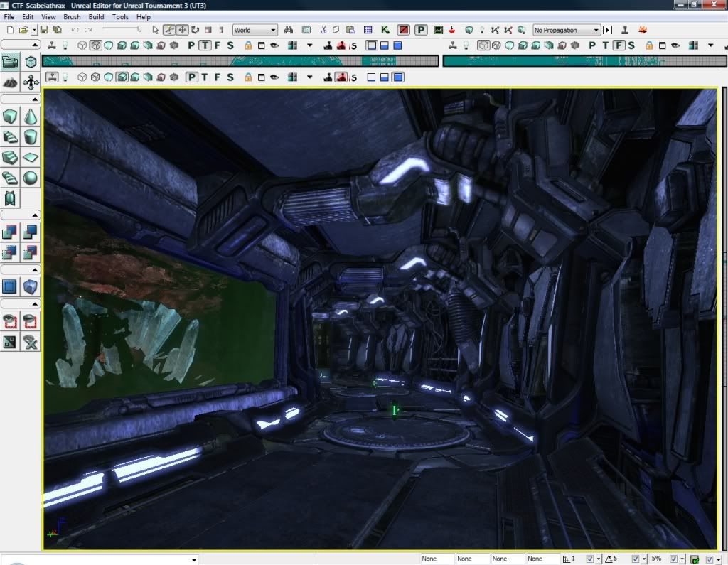Redo the last undone action
The image size is (728, 565).
click(87, 30)
